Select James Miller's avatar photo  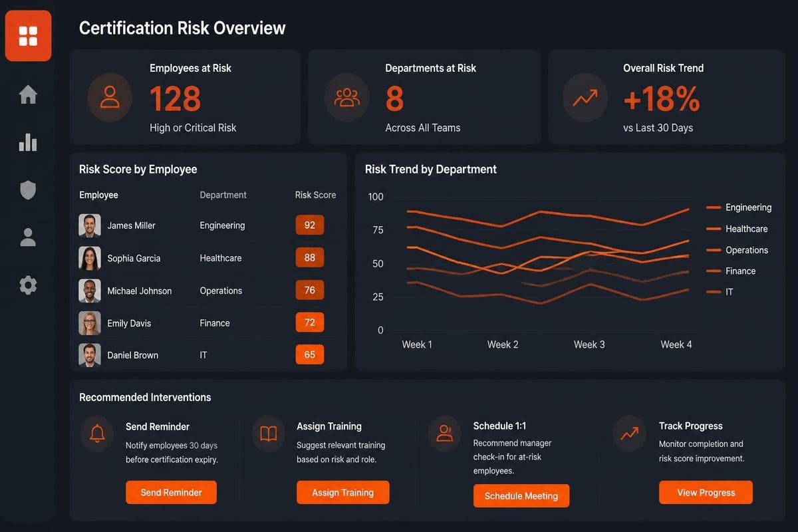point(90,225)
